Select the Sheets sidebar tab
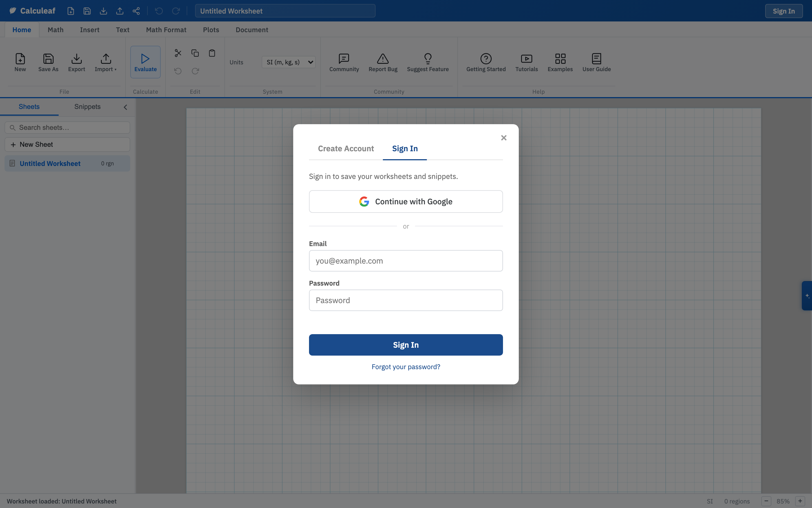The width and height of the screenshot is (812, 508). pyautogui.click(x=29, y=107)
